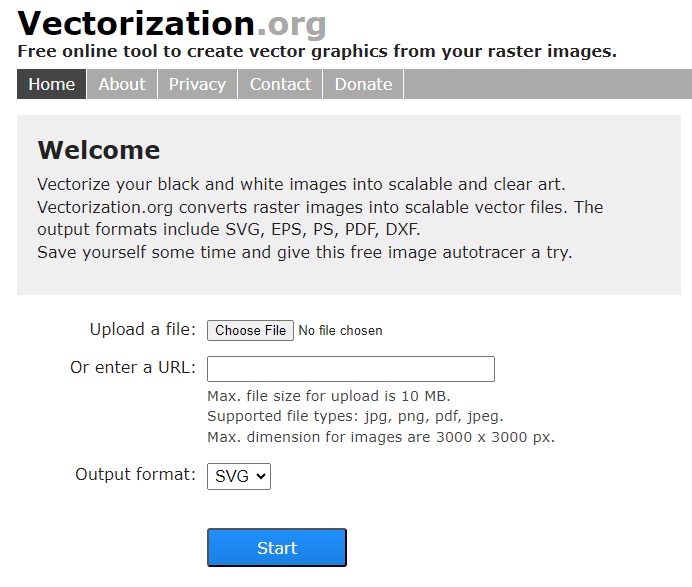Click the 'No file chosen' text

click(x=340, y=331)
